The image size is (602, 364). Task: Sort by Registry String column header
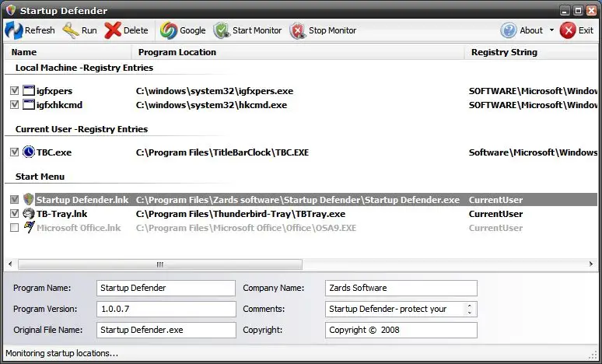531,52
